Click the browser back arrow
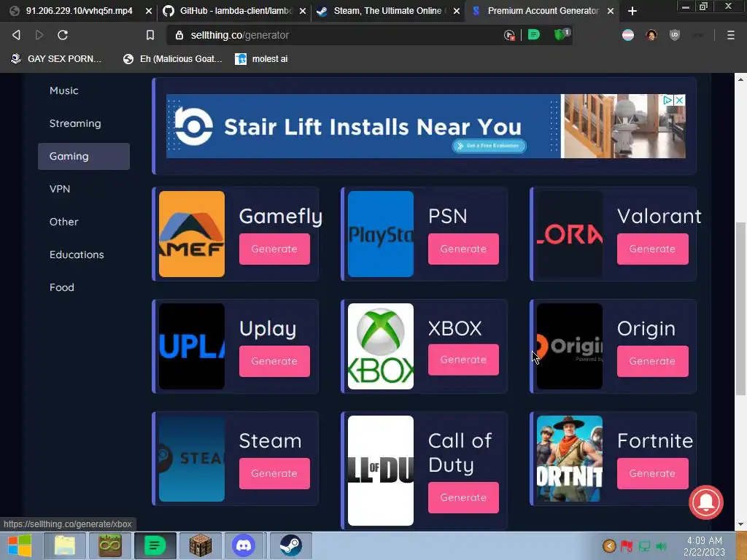Viewport: 747px width, 560px height. coord(16,35)
